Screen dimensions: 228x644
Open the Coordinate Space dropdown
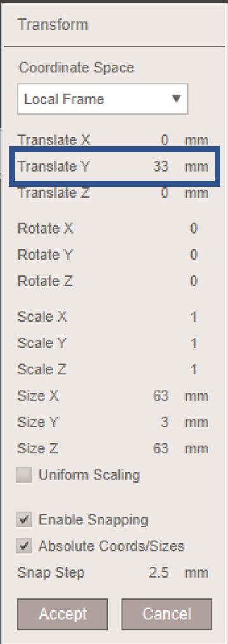point(103,99)
